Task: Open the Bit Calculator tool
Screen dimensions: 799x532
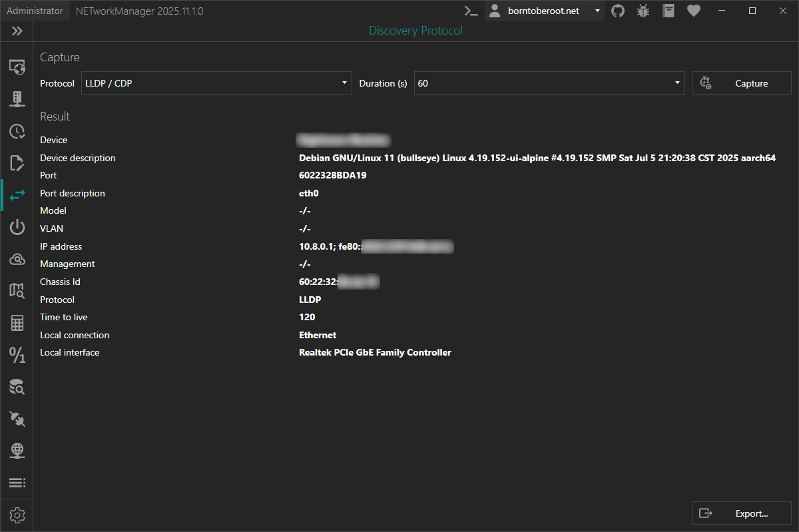Action: click(x=17, y=355)
